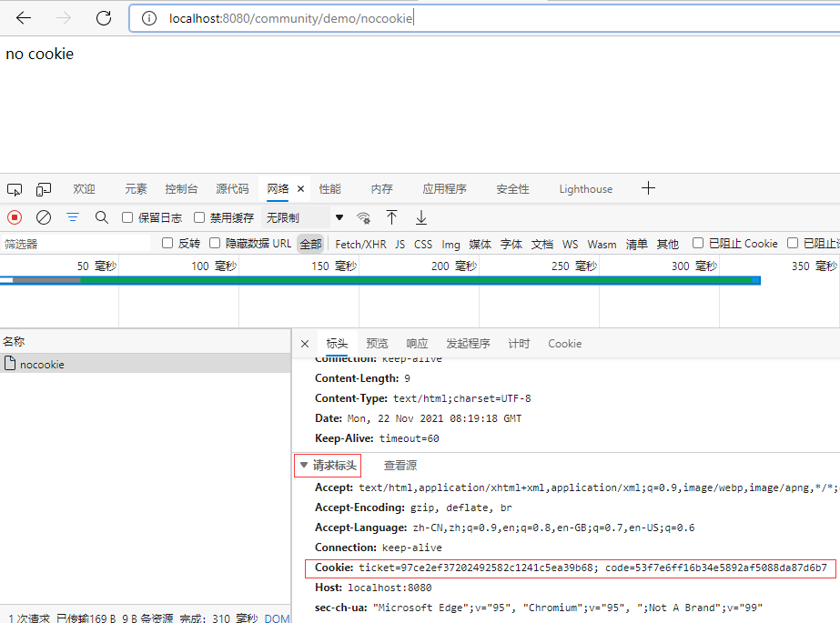Toggle the device emulation toolbar icon

(x=42, y=188)
